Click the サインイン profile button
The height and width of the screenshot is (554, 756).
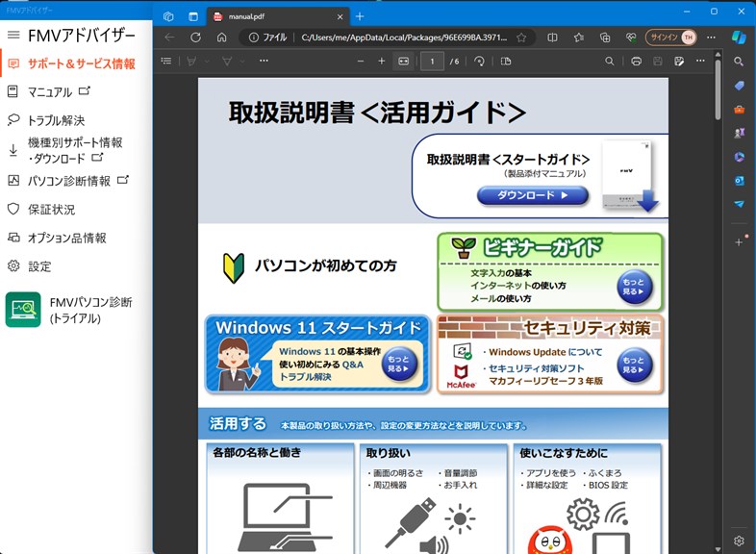coord(670,38)
